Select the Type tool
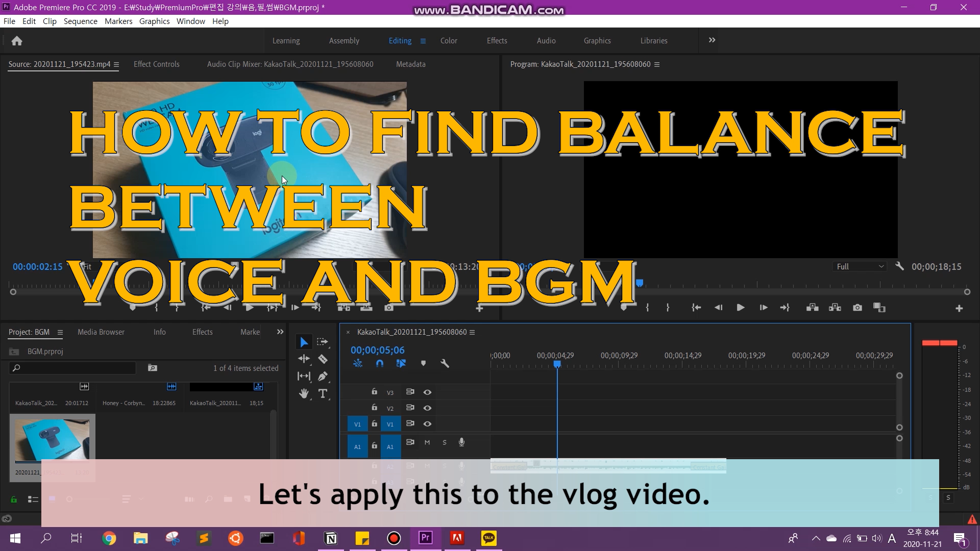The width and height of the screenshot is (980, 551). click(x=323, y=394)
